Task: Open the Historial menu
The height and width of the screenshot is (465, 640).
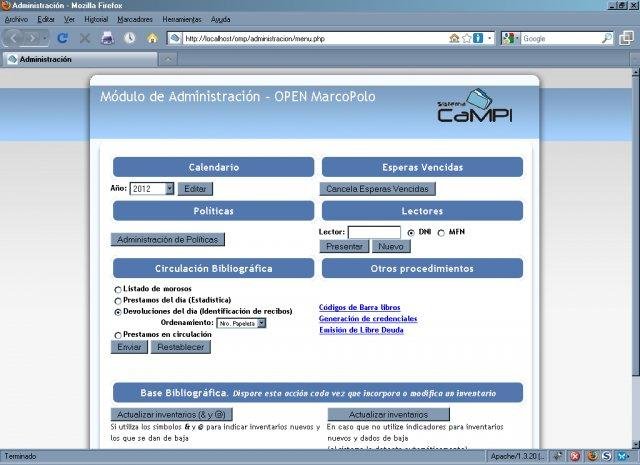Action: (96, 19)
